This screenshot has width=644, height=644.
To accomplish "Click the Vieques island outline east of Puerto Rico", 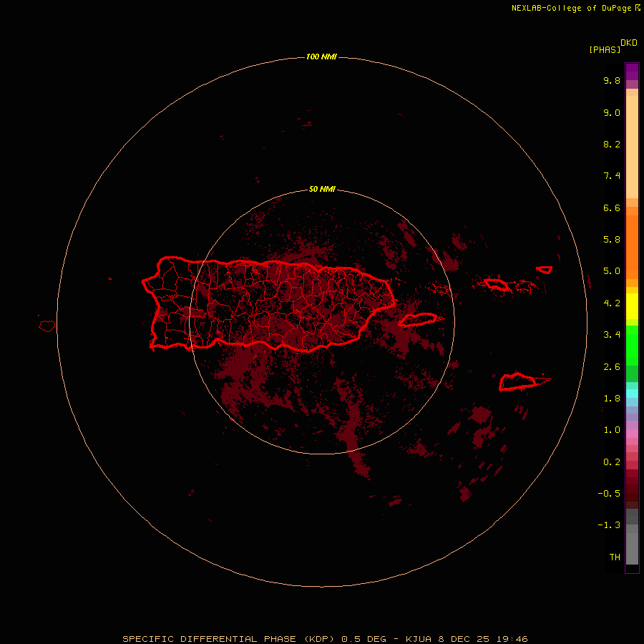I will (x=418, y=320).
